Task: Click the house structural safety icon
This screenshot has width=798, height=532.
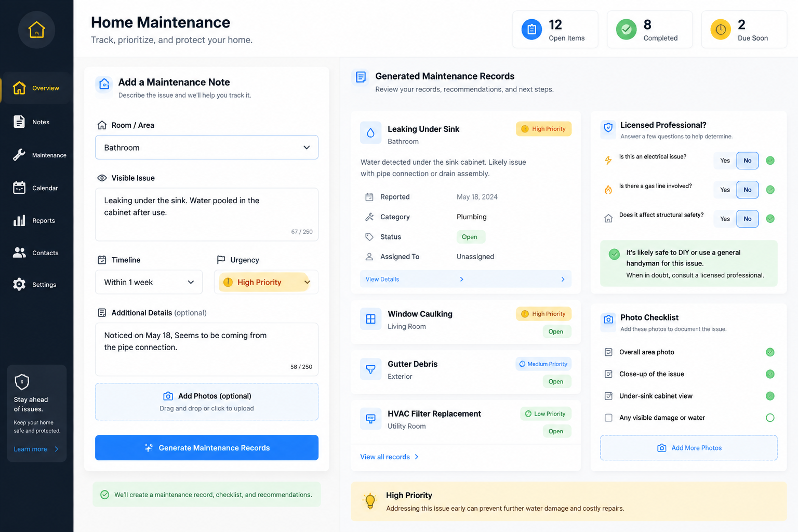Action: [608, 219]
